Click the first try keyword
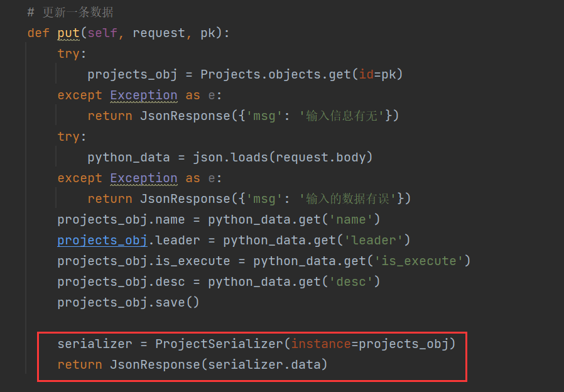This screenshot has height=392, width=564. click(68, 54)
